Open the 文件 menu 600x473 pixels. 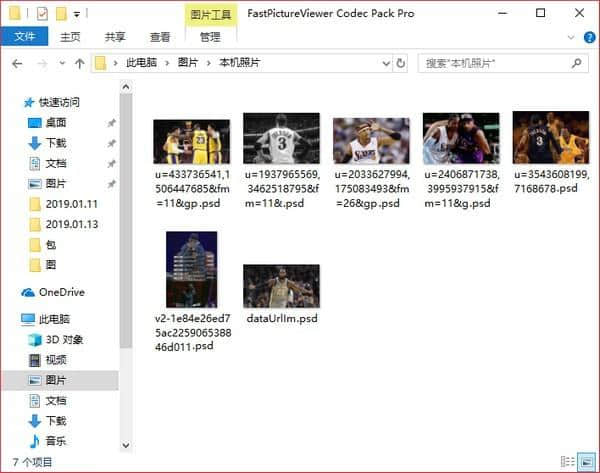click(24, 37)
